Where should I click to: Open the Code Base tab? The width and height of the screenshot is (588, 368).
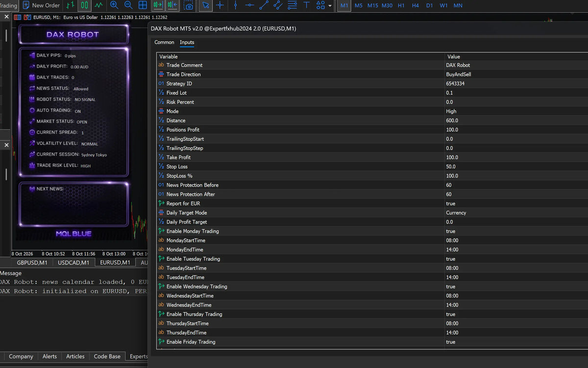[x=107, y=357]
